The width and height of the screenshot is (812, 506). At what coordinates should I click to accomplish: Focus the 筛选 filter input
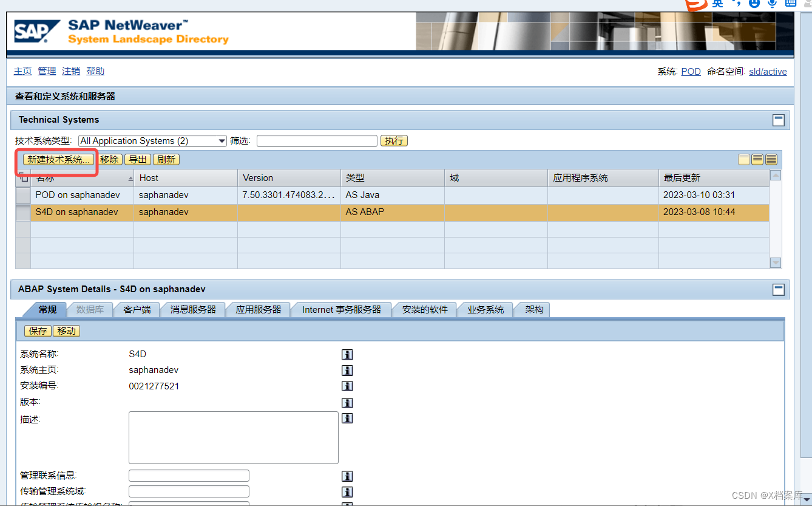coord(317,141)
